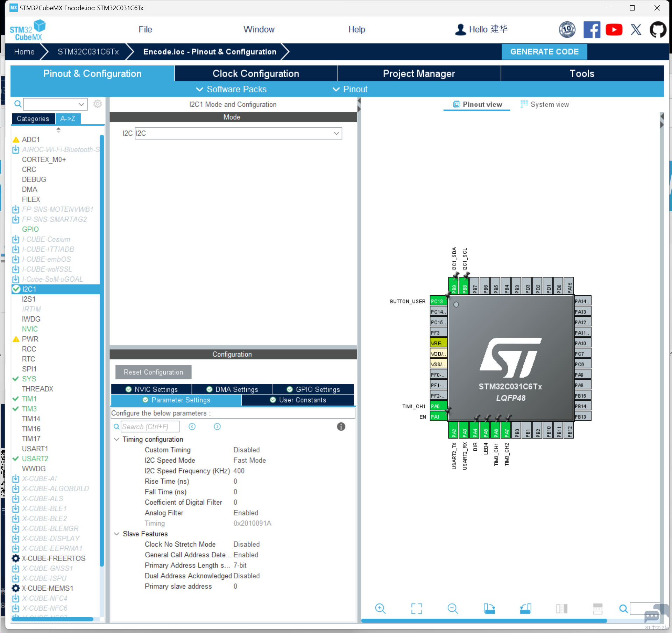Image resolution: width=672 pixels, height=633 pixels.
Task: Click the 10-year anniversary badge icon
Action: (x=567, y=29)
